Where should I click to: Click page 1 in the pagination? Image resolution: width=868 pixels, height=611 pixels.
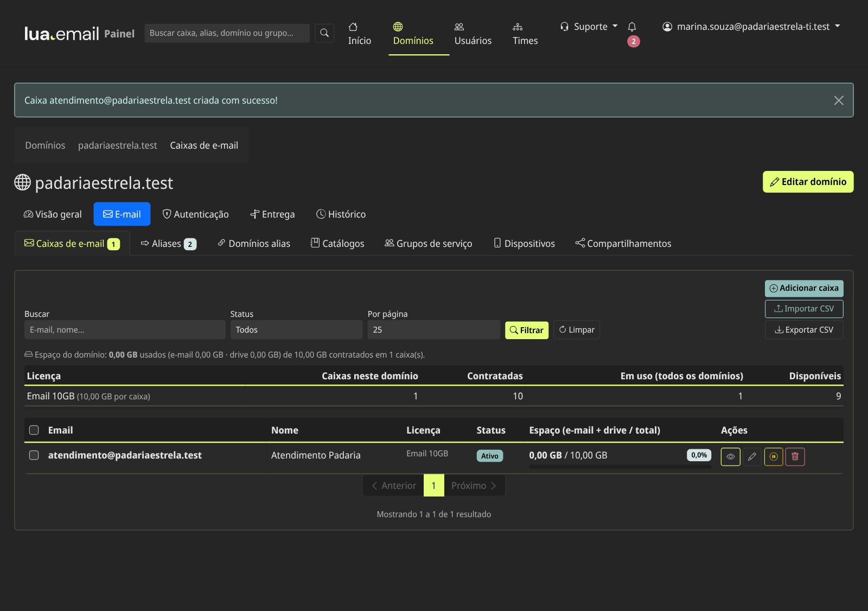pyautogui.click(x=434, y=486)
